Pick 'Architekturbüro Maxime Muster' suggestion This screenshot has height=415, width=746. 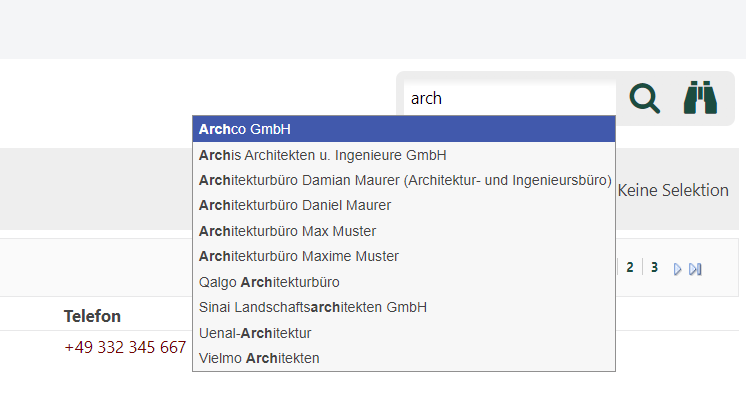299,256
